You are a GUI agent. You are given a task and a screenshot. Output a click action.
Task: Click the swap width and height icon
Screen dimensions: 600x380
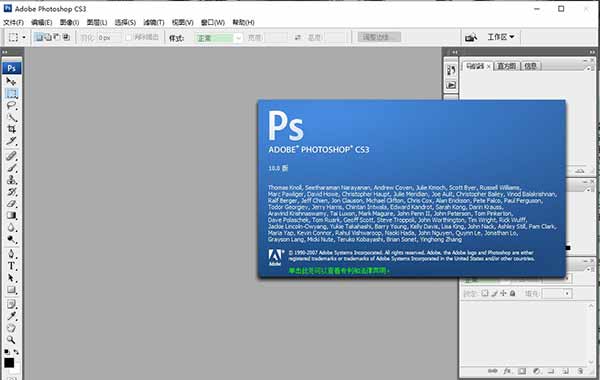point(297,37)
